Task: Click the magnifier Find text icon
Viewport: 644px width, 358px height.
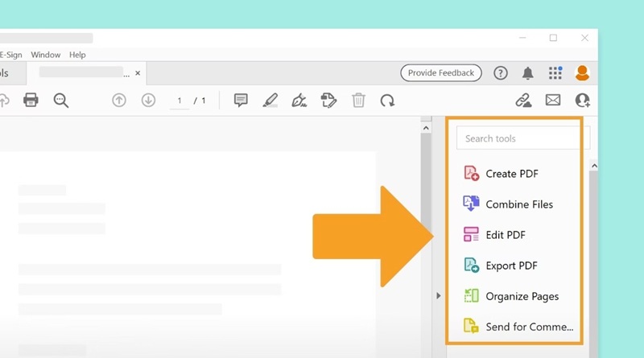Action: click(x=60, y=101)
